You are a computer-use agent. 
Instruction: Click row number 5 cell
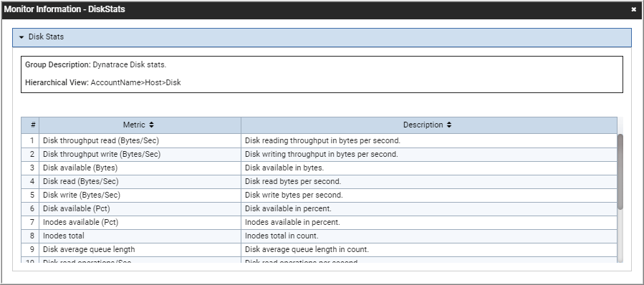point(30,195)
